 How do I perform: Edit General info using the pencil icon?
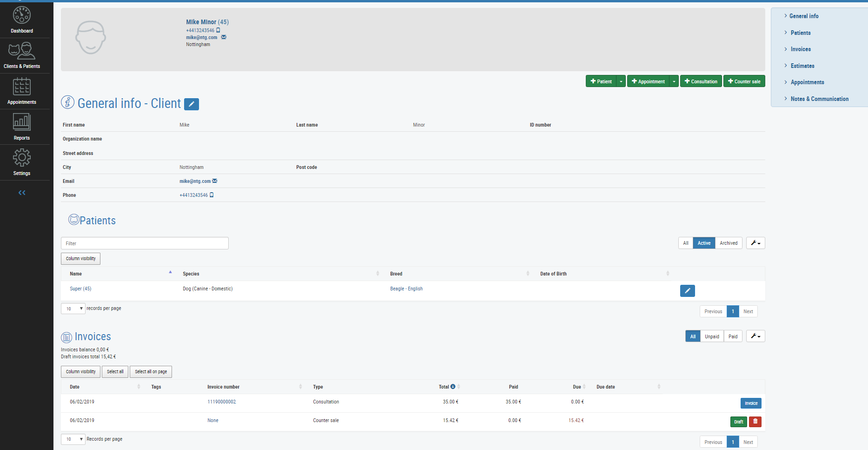point(191,104)
